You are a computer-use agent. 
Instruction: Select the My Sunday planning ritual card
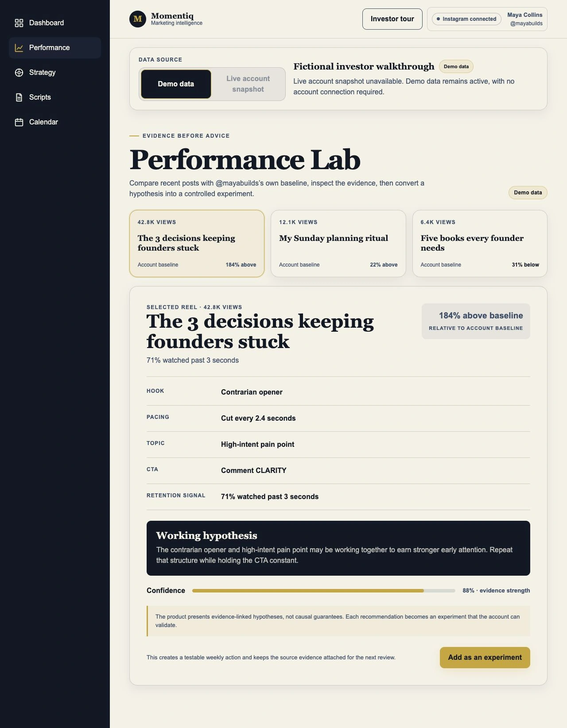(338, 244)
